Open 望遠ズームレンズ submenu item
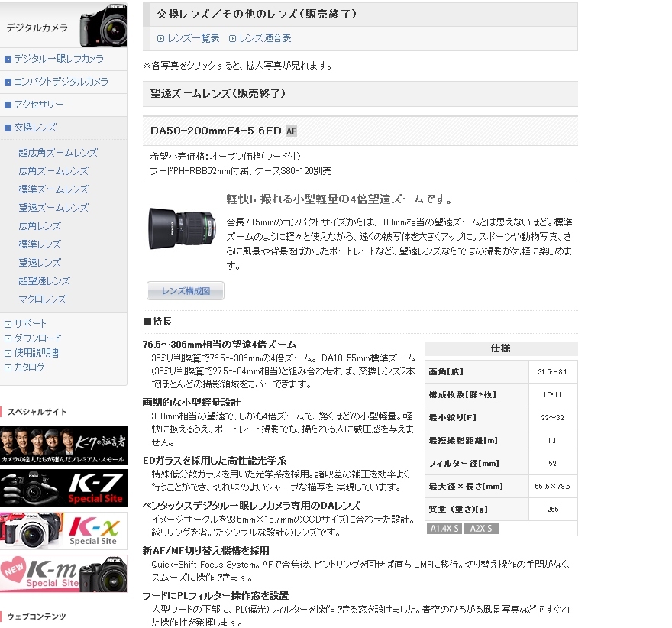Screen dimensions: 672x628 click(x=53, y=208)
